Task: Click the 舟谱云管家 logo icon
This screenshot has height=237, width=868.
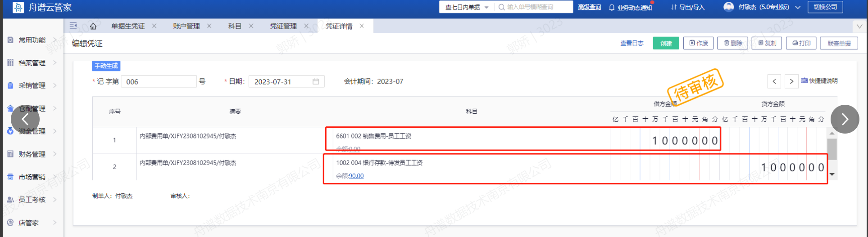Action: point(18,7)
